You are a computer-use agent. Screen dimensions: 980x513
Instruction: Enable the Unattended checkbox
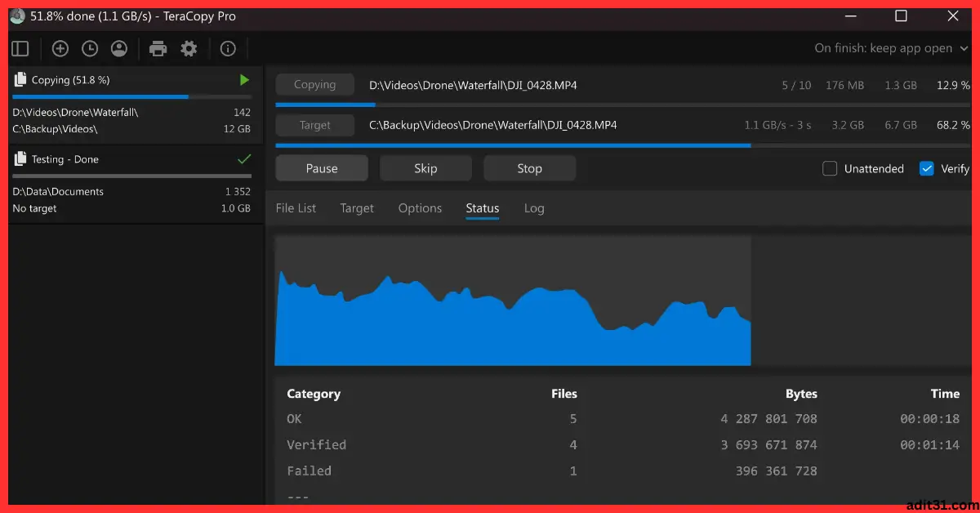tap(830, 169)
